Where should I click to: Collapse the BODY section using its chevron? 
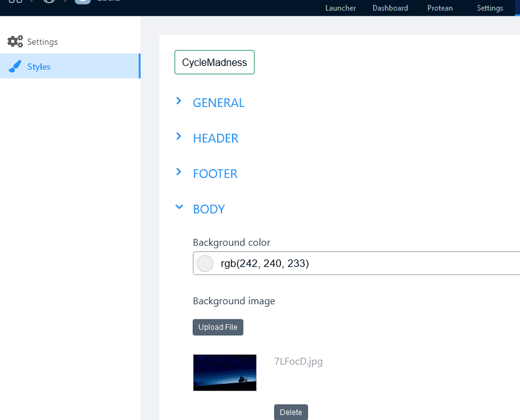point(179,208)
